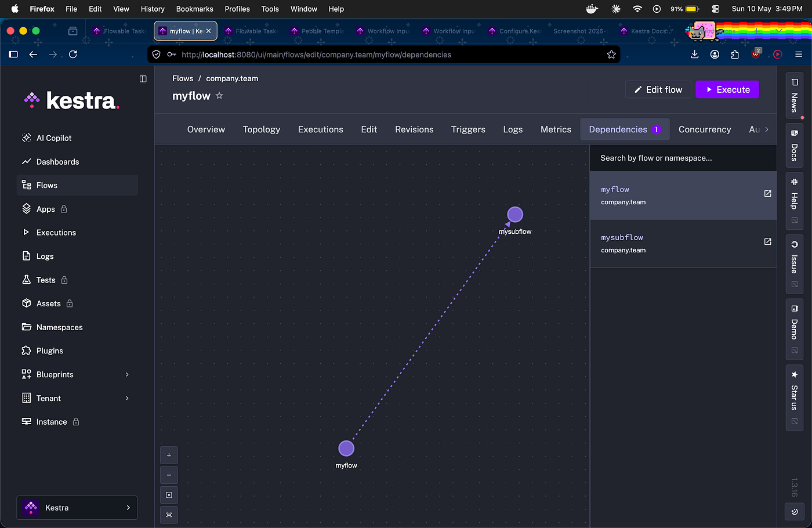
Task: Click the bottom graph control icon below fit view
Action: click(x=169, y=515)
